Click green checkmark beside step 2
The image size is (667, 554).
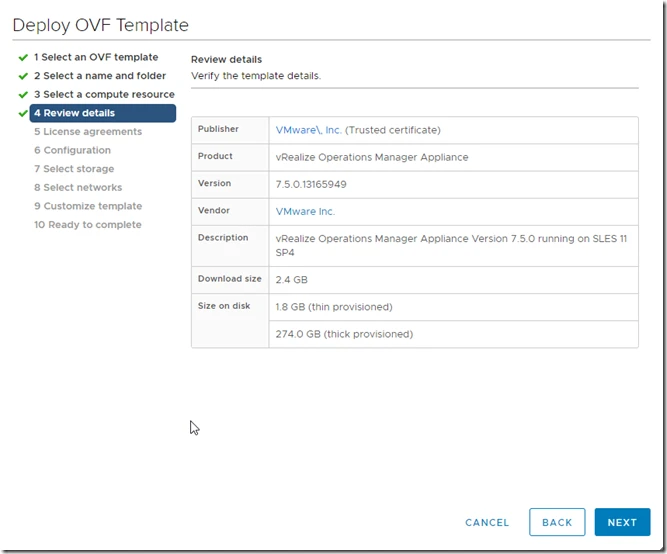(x=23, y=76)
